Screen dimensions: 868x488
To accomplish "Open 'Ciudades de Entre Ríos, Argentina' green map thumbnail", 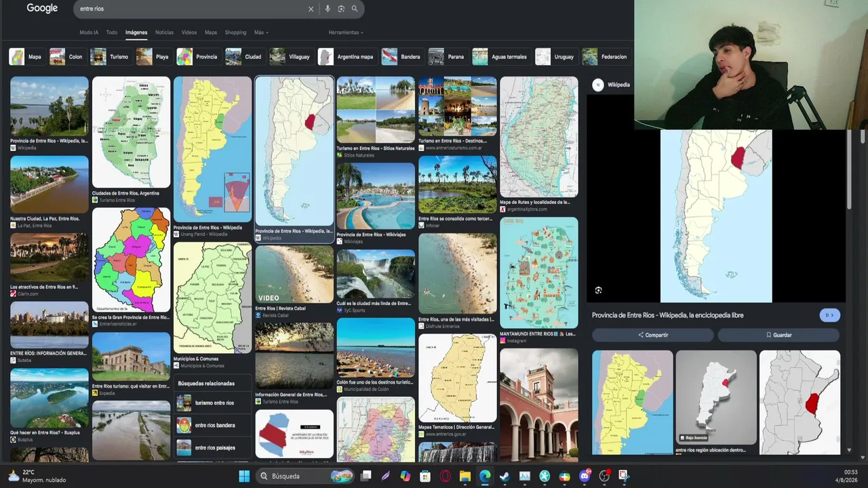I will (x=131, y=132).
